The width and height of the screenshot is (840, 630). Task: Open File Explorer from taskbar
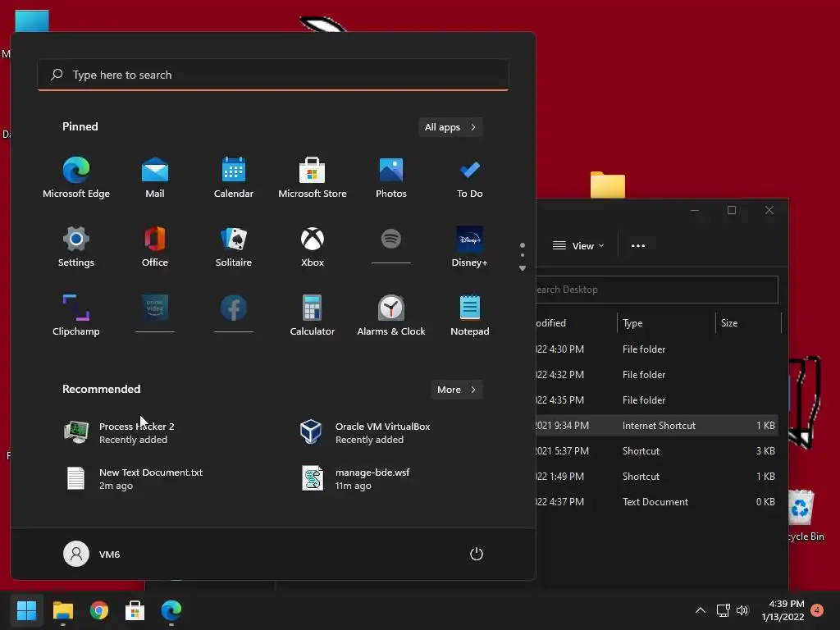click(x=62, y=610)
